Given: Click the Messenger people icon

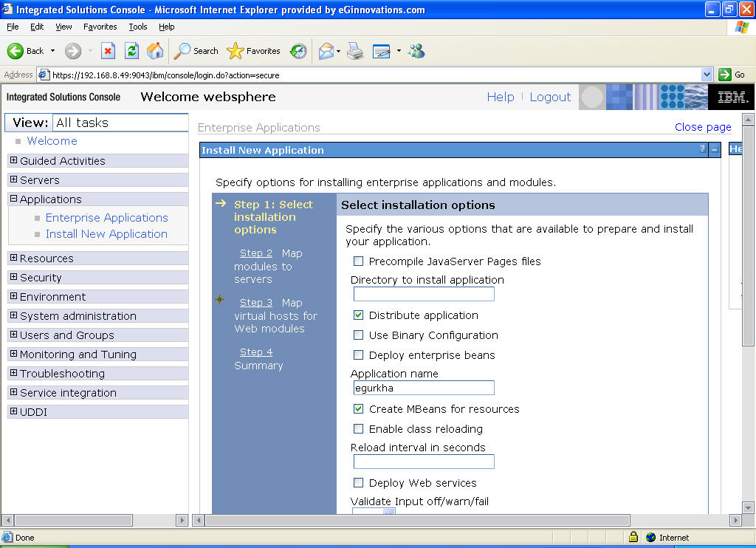Looking at the screenshot, I should [416, 51].
